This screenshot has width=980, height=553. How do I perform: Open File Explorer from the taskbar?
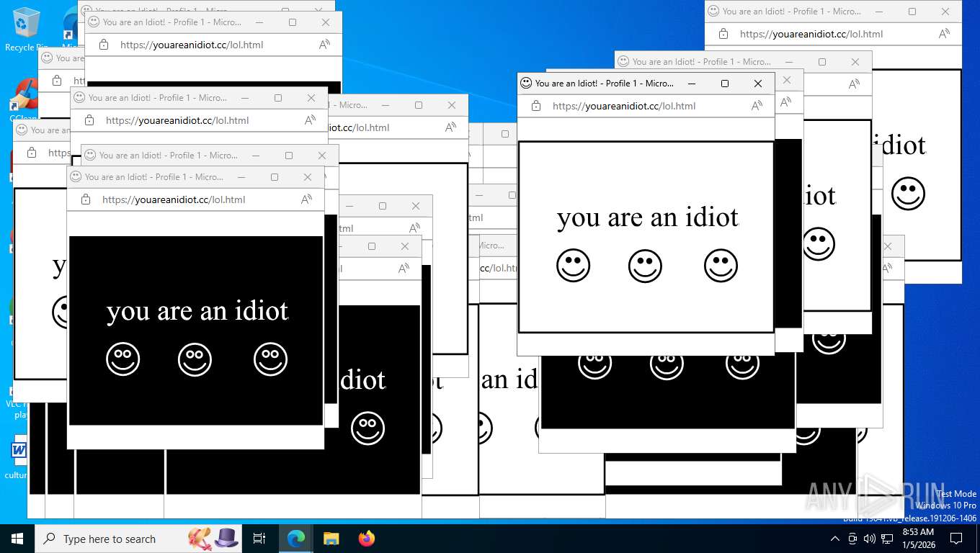(331, 539)
